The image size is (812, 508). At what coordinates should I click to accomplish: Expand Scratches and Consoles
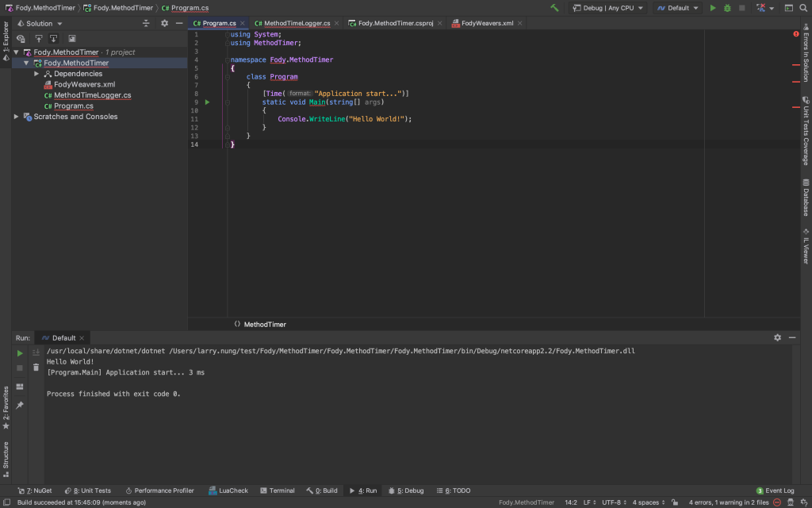click(16, 117)
